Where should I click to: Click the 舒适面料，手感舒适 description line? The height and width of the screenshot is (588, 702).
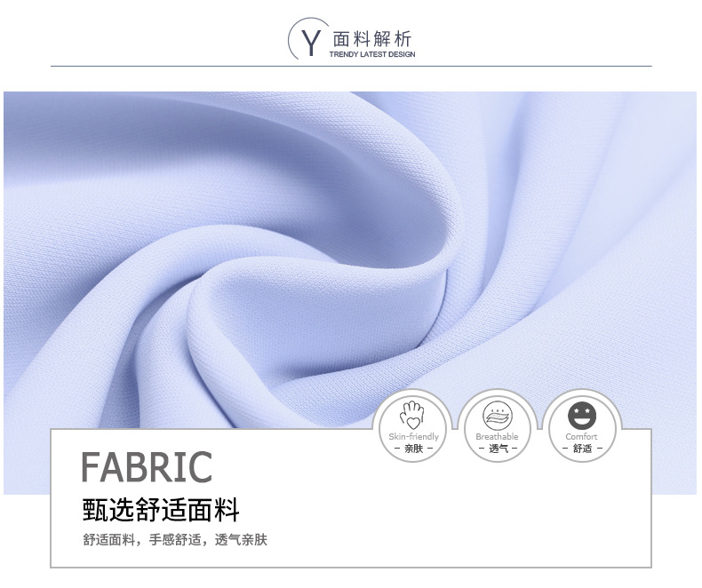pyautogui.click(x=174, y=540)
